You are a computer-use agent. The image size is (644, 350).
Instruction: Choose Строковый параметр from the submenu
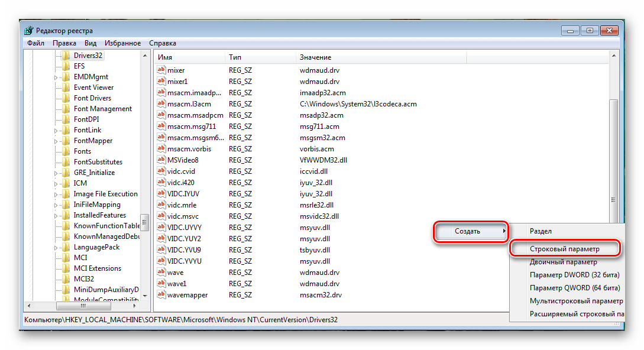[564, 249]
